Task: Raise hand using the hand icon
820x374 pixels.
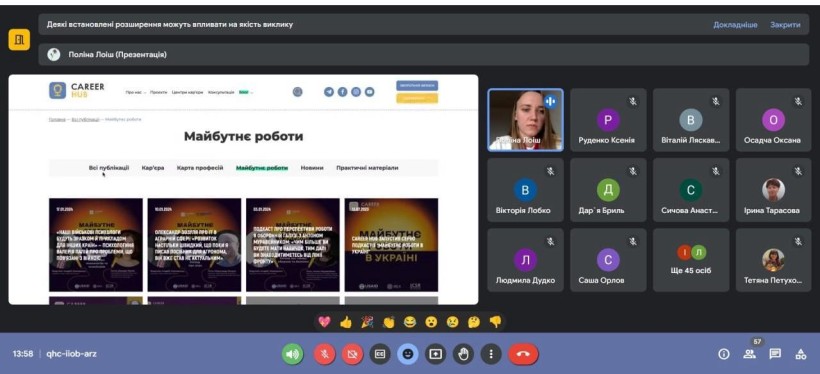Action: [x=463, y=354]
